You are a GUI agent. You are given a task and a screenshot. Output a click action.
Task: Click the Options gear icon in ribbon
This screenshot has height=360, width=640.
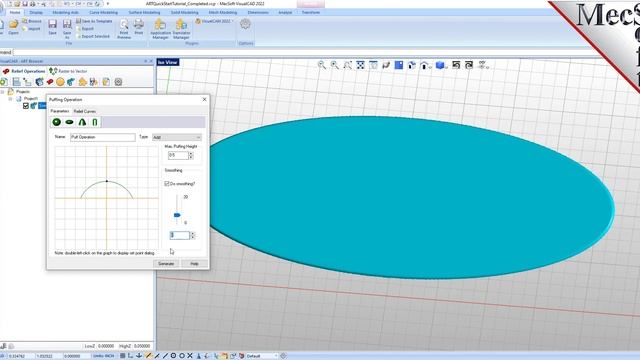point(245,24)
